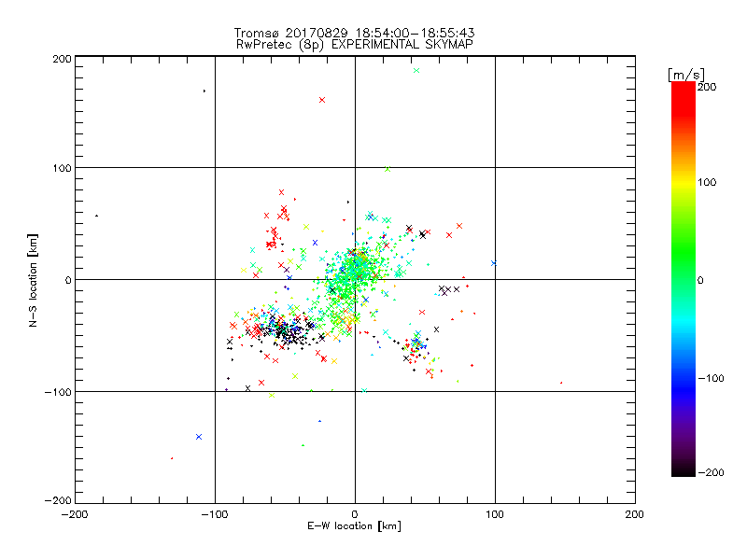Click the 'N-S location [km]' axis label
Viewport: 747px width, 560px height.
[x=33, y=280]
